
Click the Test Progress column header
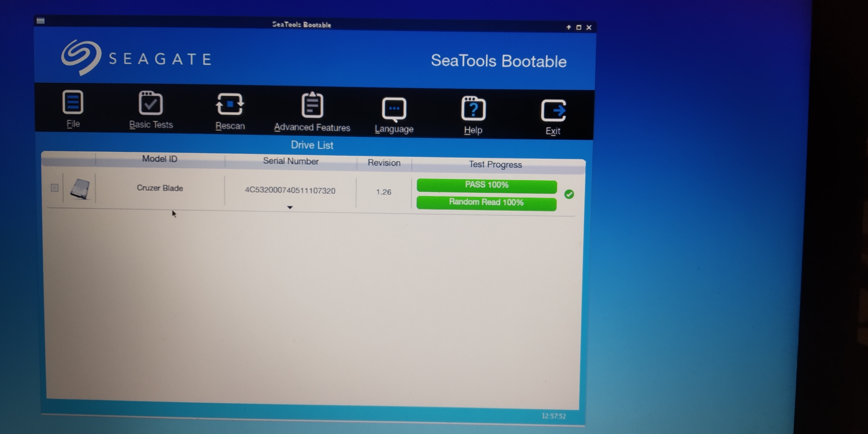495,165
